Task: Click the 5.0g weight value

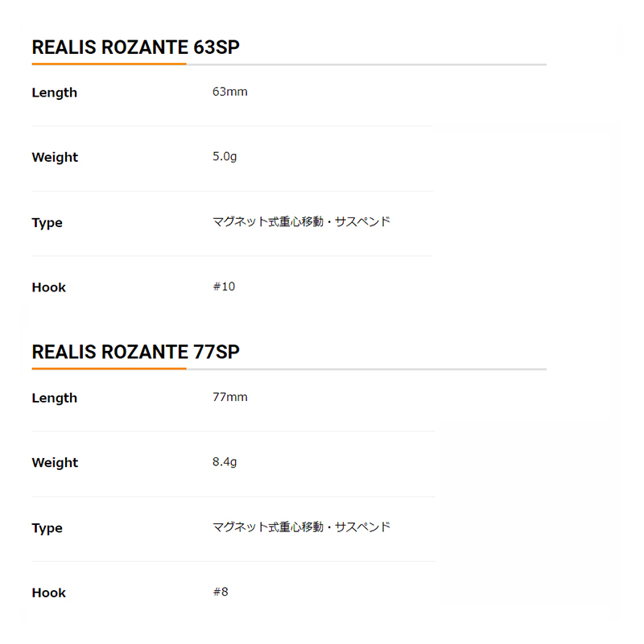Action: coord(225,157)
